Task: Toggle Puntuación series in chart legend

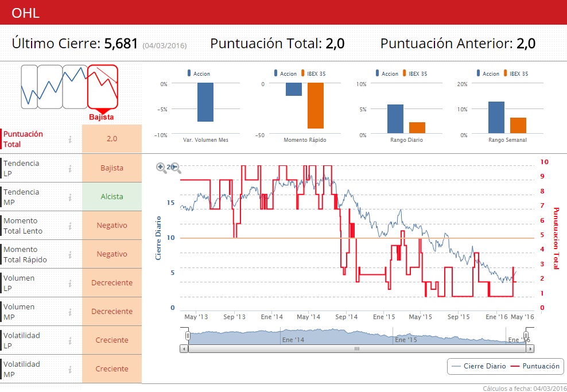Action: [535, 366]
